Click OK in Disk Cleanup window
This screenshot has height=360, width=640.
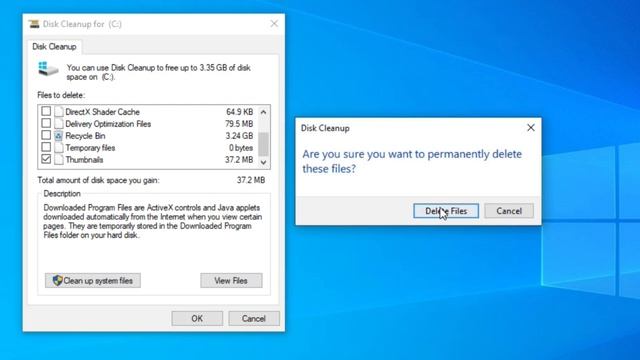tap(197, 318)
